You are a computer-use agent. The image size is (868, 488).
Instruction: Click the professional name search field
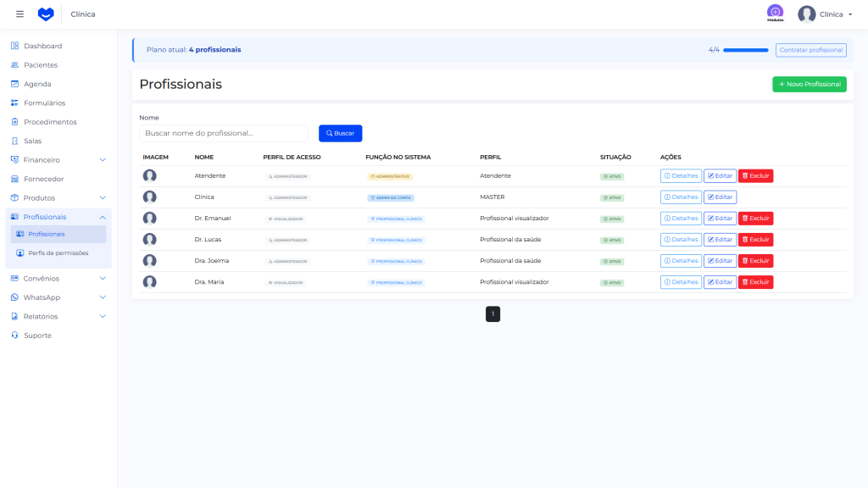[224, 133]
